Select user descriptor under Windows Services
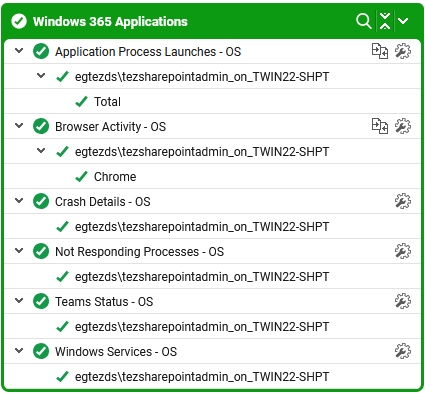The height and width of the screenshot is (393, 425). (202, 377)
